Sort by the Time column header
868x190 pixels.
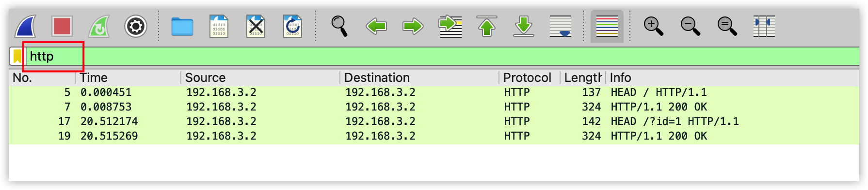pos(128,78)
